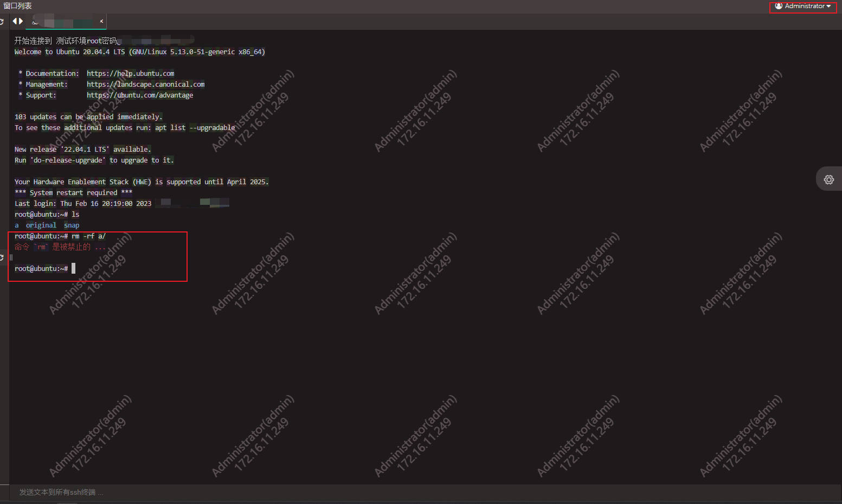The height and width of the screenshot is (504, 842).
Task: Click the right tab navigation arrow
Action: pyautogui.click(x=21, y=21)
